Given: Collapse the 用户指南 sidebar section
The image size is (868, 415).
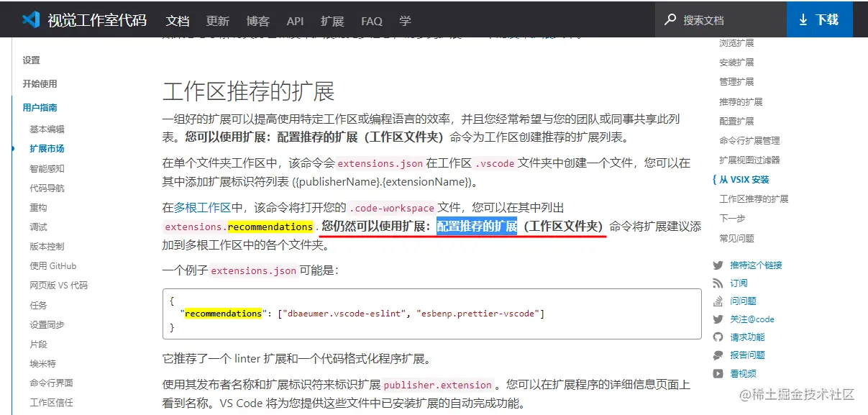Looking at the screenshot, I should point(40,108).
